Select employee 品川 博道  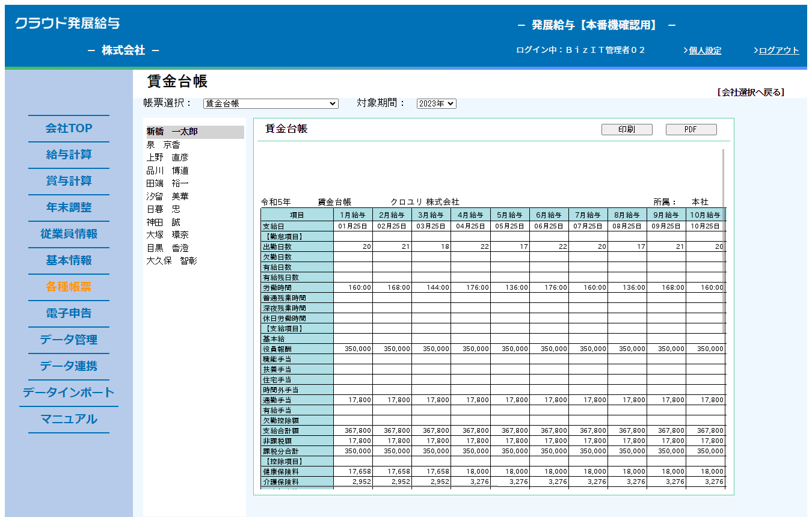point(167,171)
